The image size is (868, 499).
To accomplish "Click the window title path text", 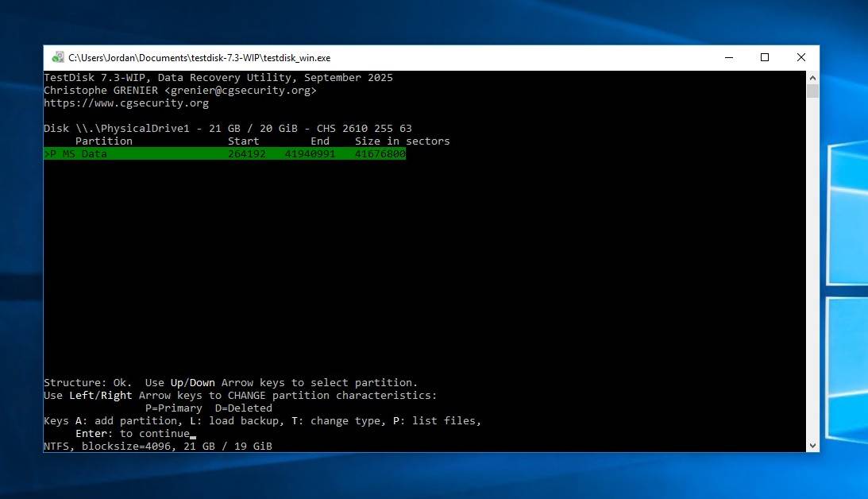I will [199, 57].
